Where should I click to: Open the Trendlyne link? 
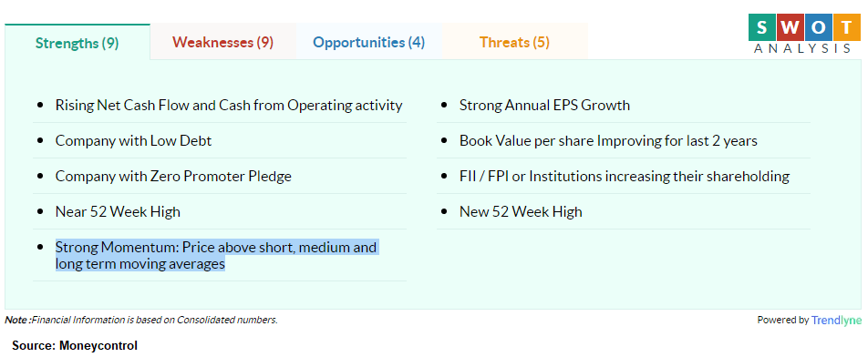tap(836, 320)
